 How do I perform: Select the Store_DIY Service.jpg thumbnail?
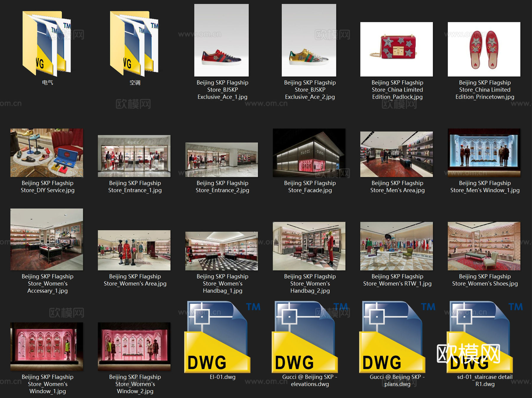[47, 153]
